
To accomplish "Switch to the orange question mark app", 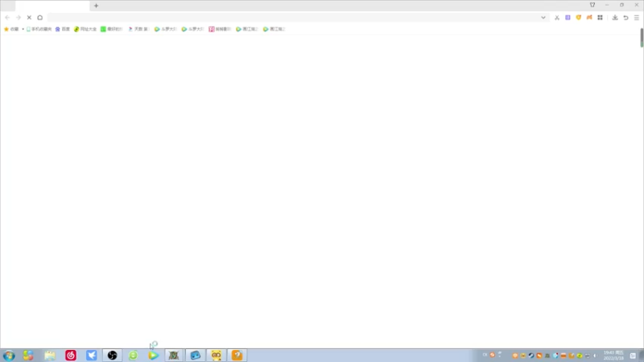I will pyautogui.click(x=237, y=356).
